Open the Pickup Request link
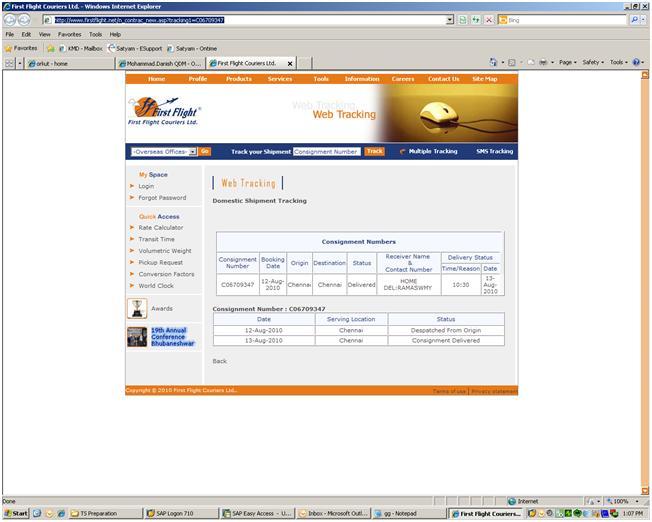The image size is (652, 522). point(161,263)
